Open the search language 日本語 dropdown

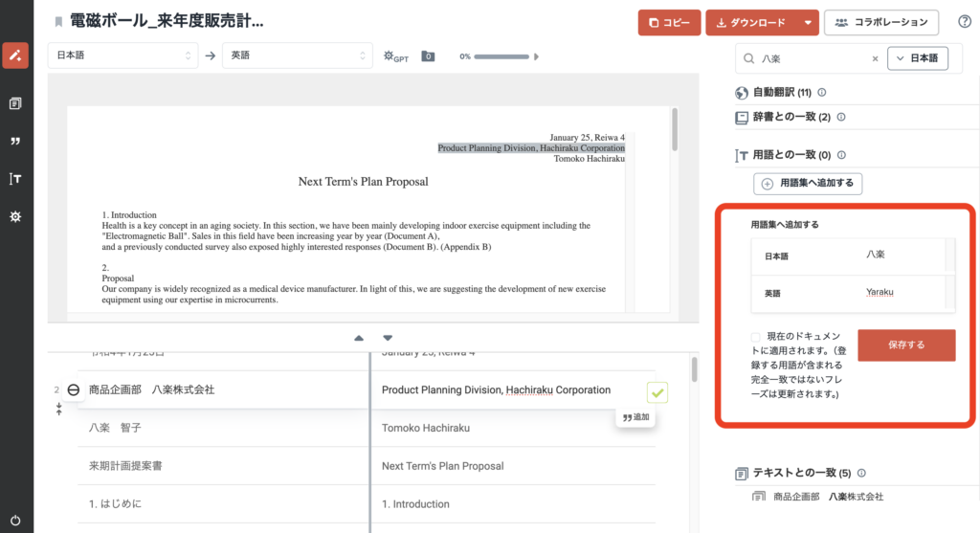click(918, 58)
